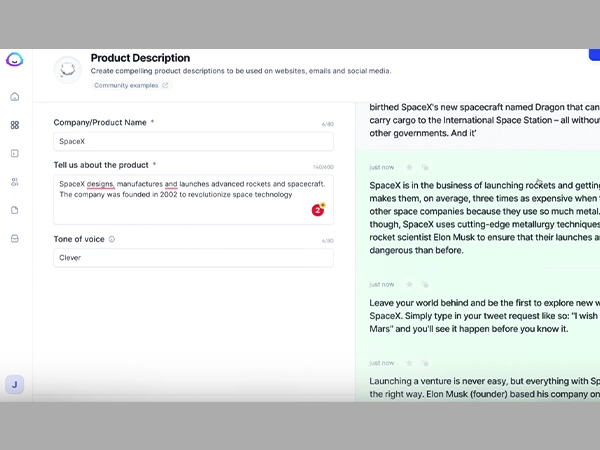Open the team people icon in sidebar
Viewport: 600px width, 450px height.
point(15,182)
